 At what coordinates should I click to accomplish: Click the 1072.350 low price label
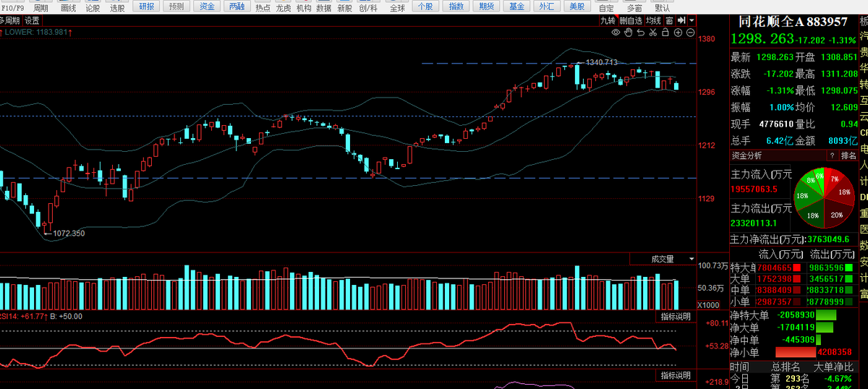click(x=68, y=233)
